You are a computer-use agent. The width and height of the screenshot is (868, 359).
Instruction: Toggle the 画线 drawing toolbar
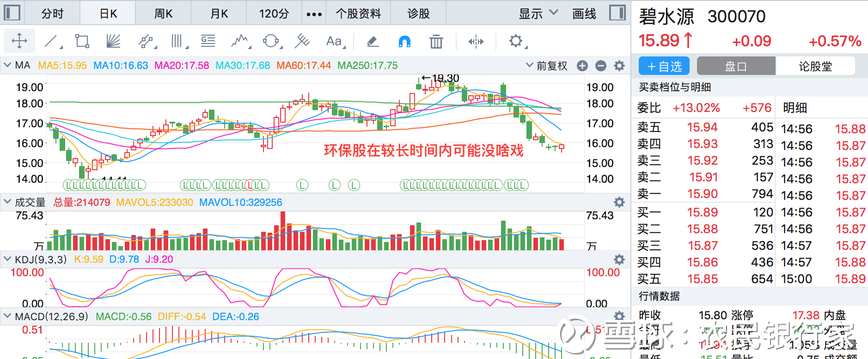click(584, 13)
